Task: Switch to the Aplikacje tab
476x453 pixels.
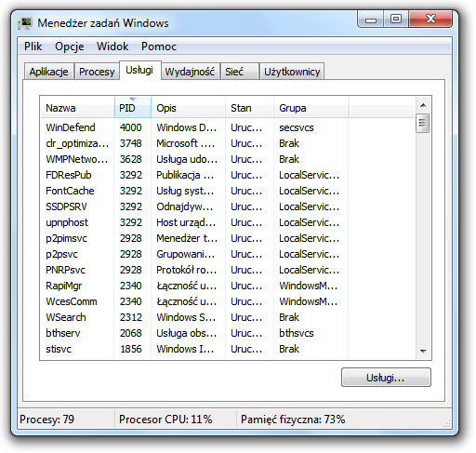Action: click(x=49, y=72)
